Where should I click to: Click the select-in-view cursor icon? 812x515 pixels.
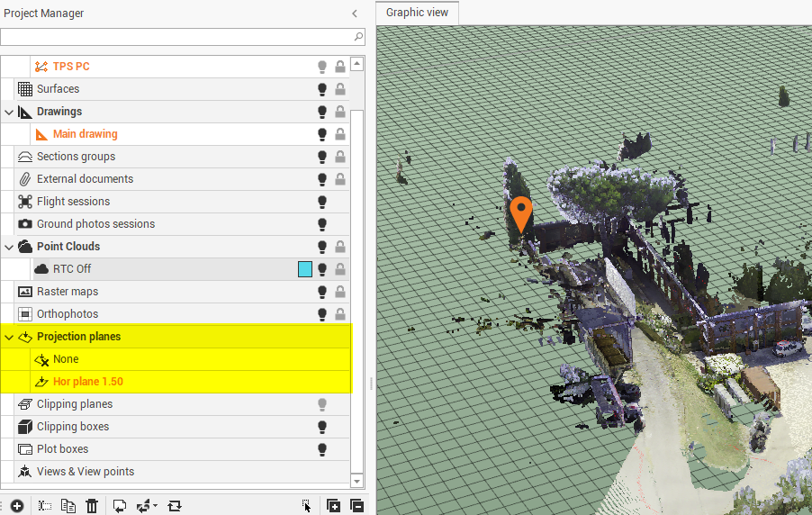pyautogui.click(x=306, y=506)
